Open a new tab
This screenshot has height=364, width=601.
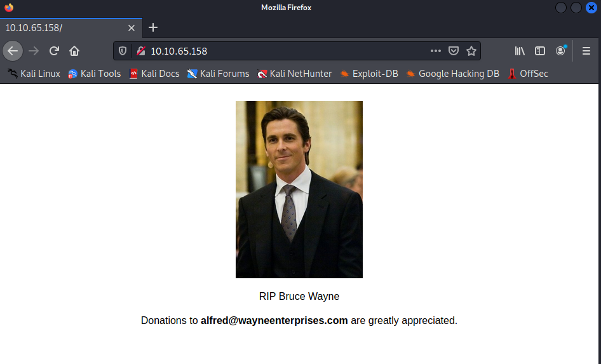[153, 27]
